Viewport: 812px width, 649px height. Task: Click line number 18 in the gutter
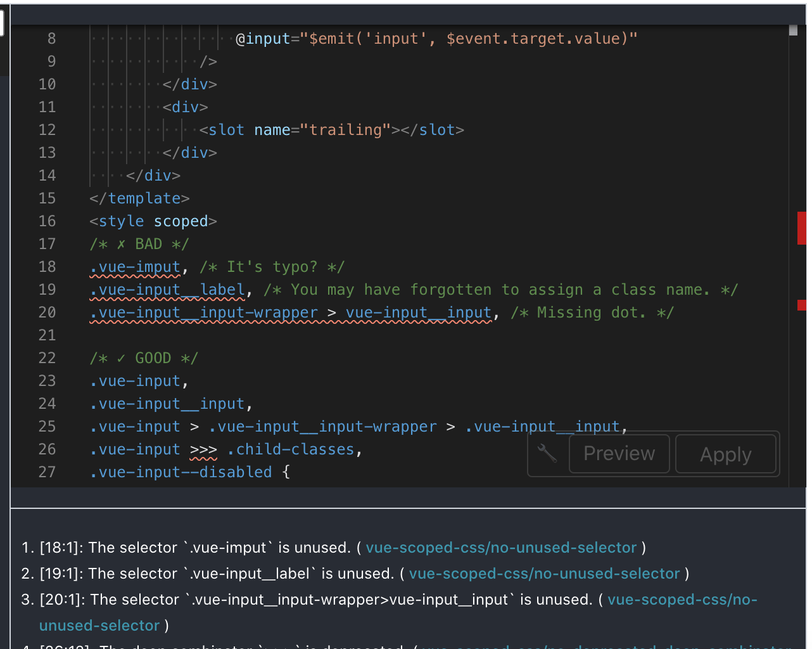click(x=48, y=267)
